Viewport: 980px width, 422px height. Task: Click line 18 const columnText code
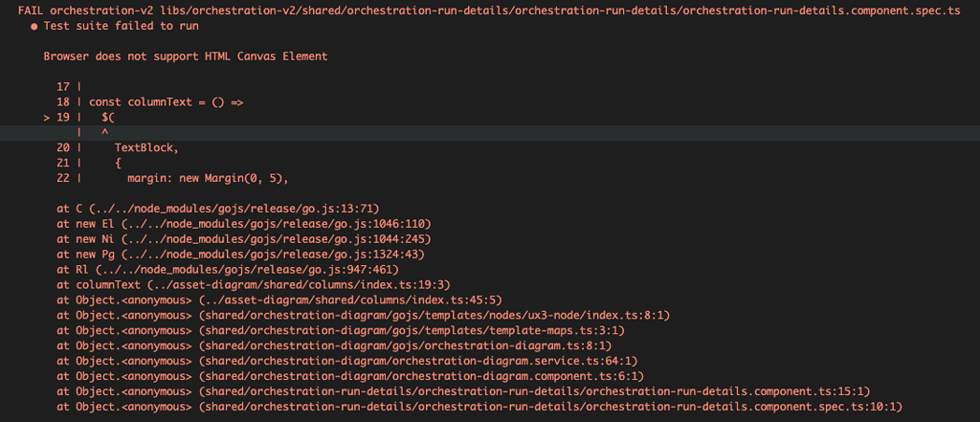[166, 101]
